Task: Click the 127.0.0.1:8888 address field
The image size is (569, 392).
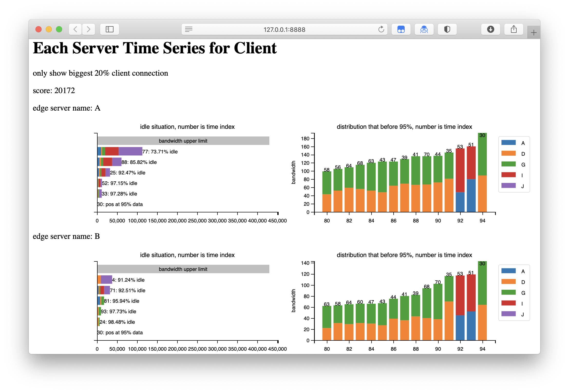Action: pos(284,30)
